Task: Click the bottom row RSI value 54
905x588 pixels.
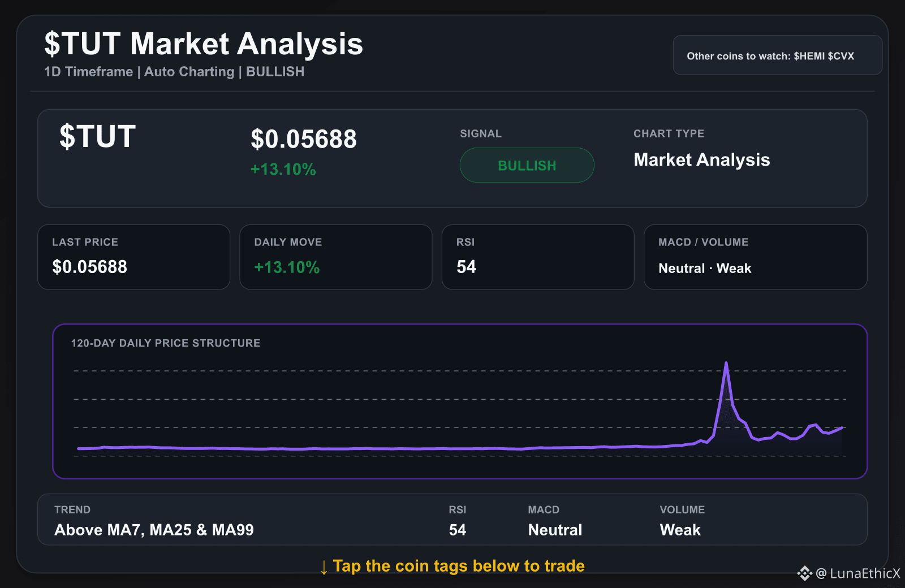Action: [457, 530]
